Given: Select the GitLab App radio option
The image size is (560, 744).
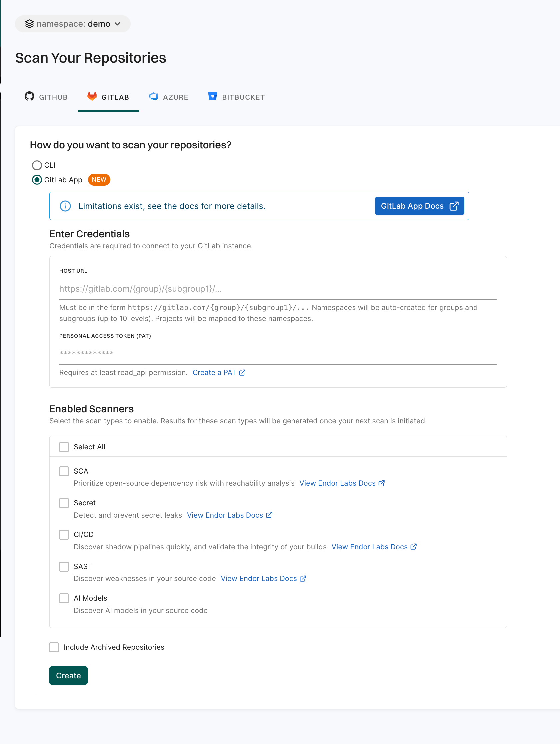Looking at the screenshot, I should pyautogui.click(x=37, y=180).
